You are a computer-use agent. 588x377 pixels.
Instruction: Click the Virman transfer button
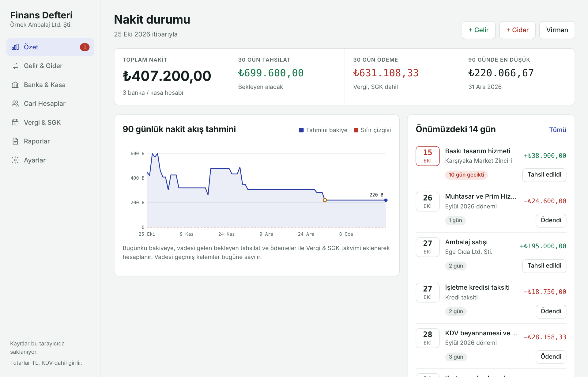coord(557,30)
